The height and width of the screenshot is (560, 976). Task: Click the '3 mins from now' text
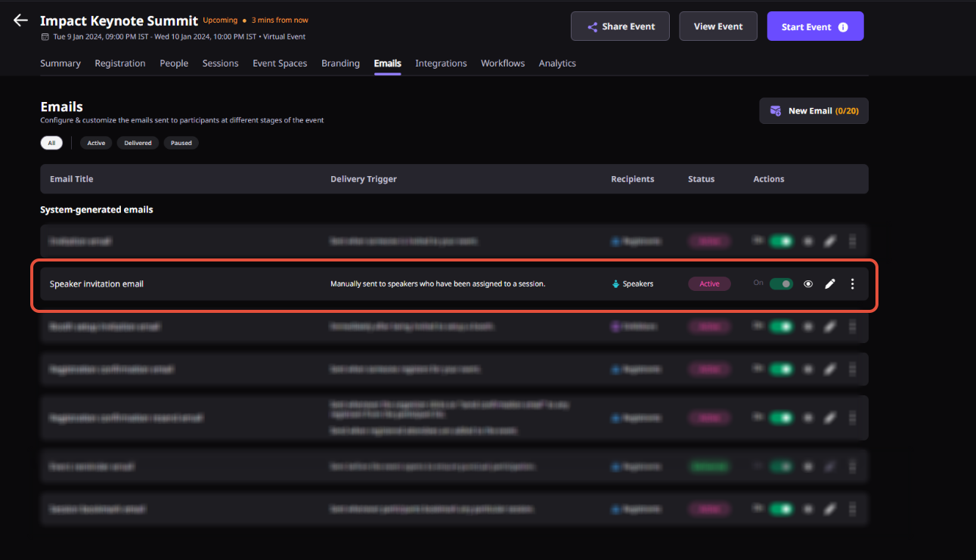[280, 20]
